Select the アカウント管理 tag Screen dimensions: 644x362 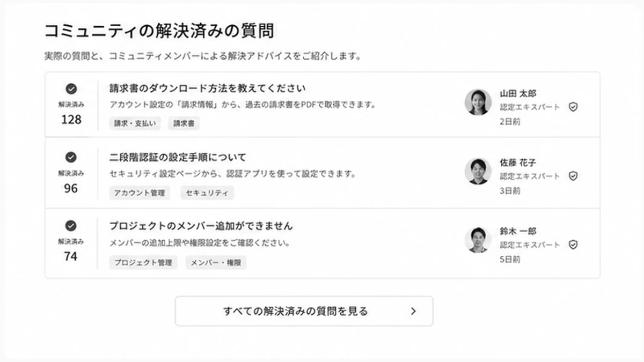140,193
